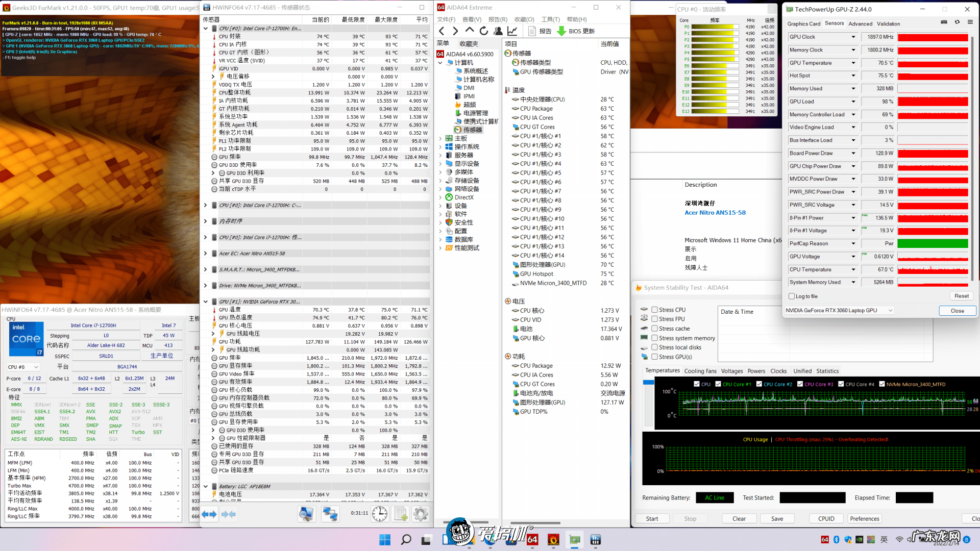Image resolution: width=980 pixels, height=551 pixels.
Task: Open HWiNFO settings gear icon
Action: pos(421,514)
